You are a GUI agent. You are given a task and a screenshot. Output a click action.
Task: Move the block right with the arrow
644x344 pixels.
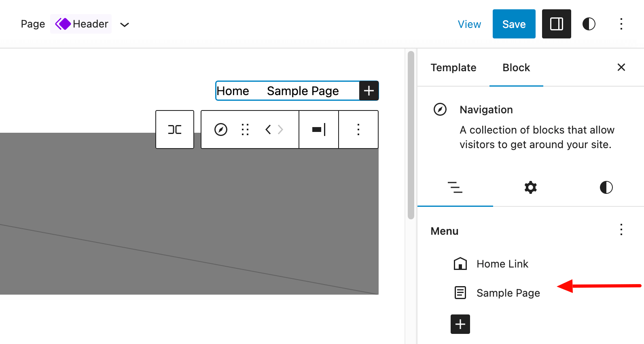point(280,130)
